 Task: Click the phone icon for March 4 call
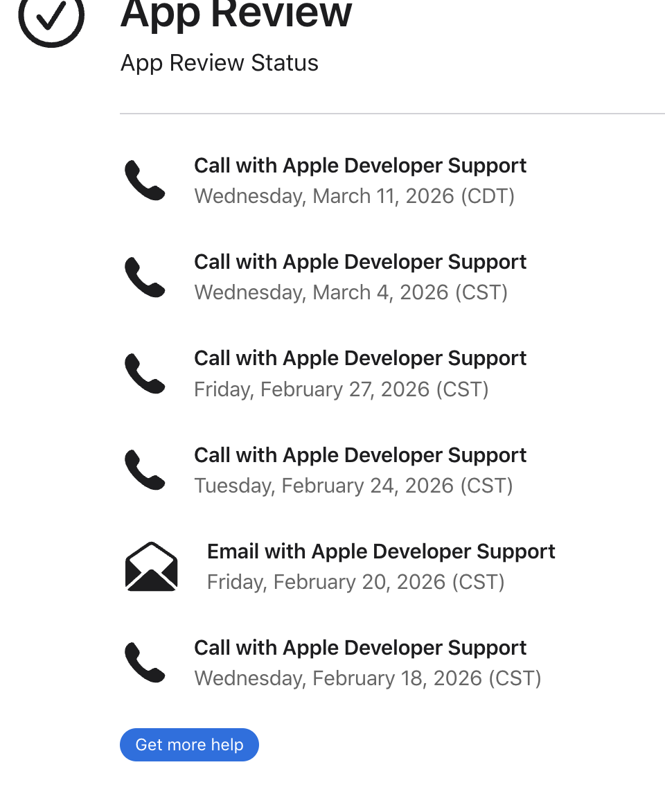(145, 277)
